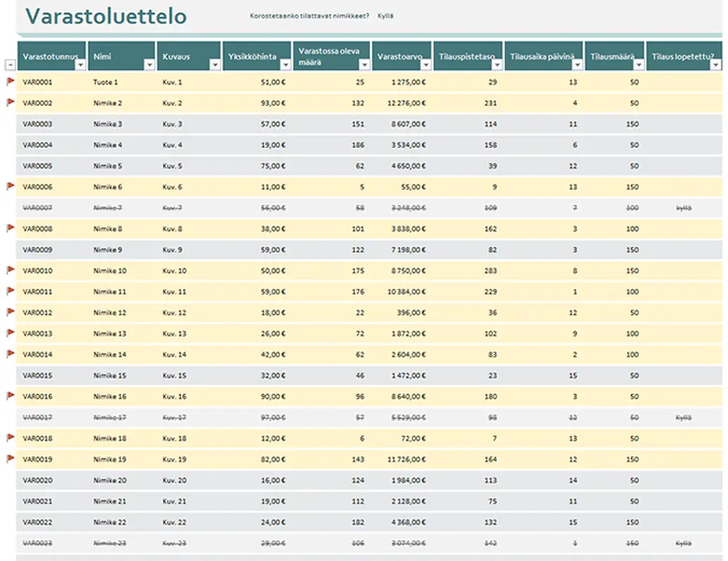
Task: Open the Tilausmäärä column filter dropdown
Action: [639, 65]
